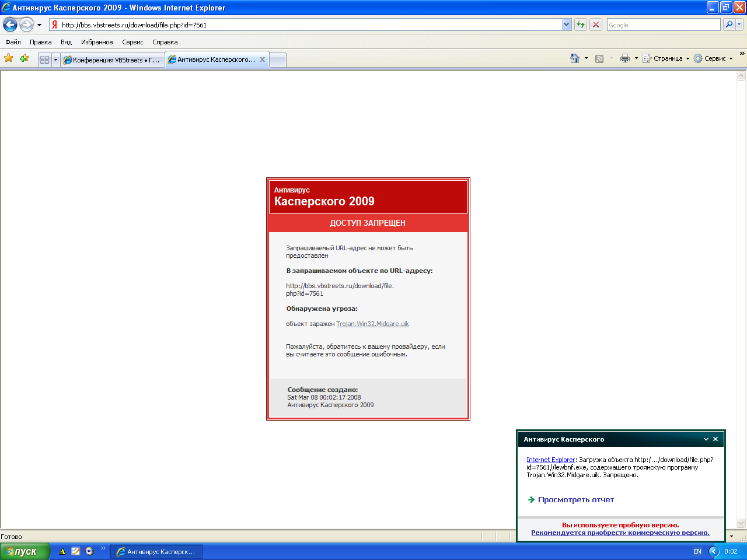Viewport: 747px width, 560px height.
Task: Click the yellow triangle quick launch icon
Action: [62, 551]
